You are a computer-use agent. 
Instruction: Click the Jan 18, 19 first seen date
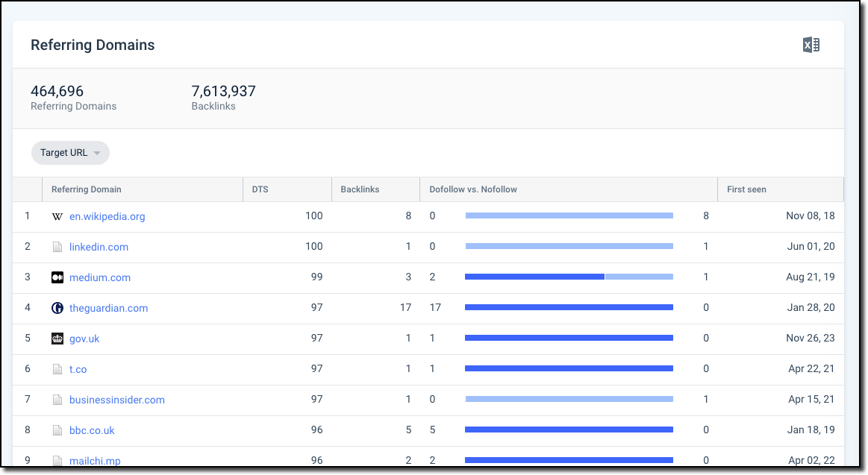[x=811, y=430]
